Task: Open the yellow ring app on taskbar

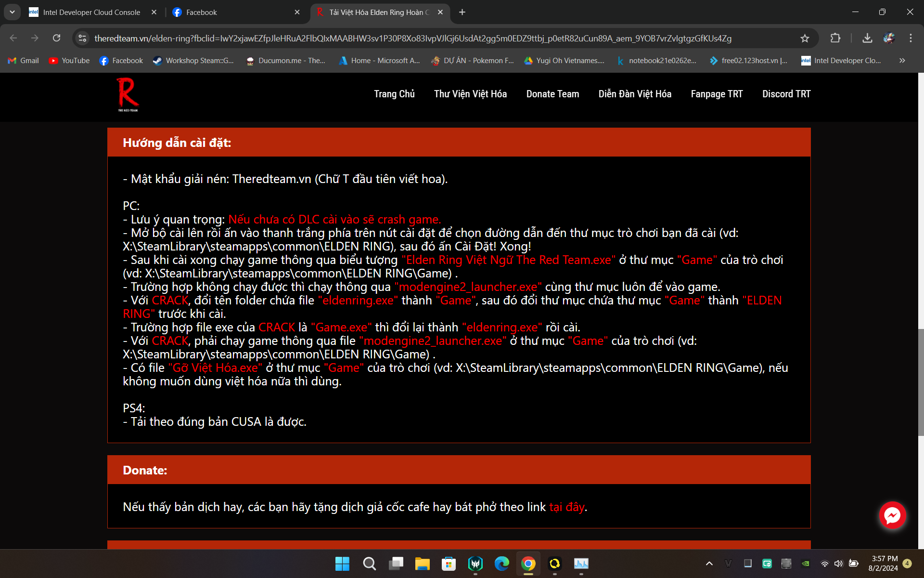Action: pos(555,564)
